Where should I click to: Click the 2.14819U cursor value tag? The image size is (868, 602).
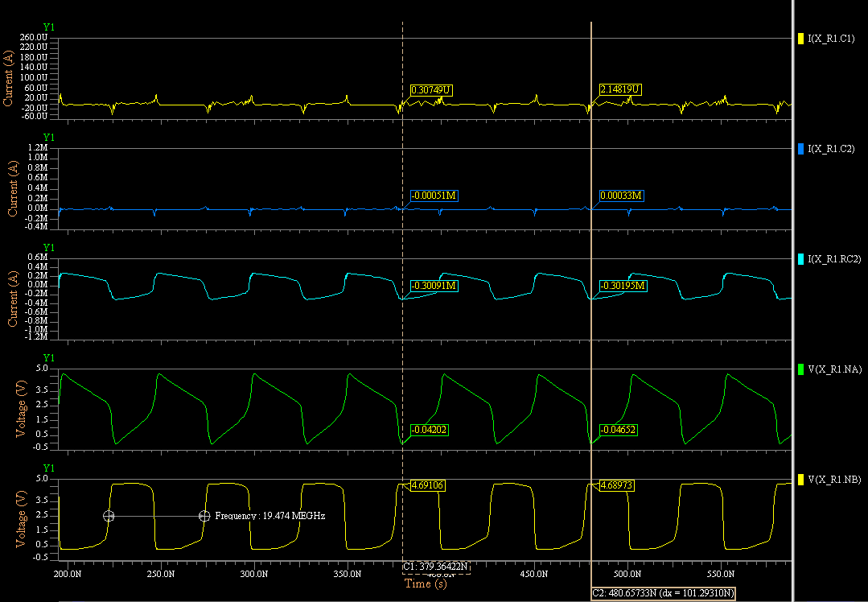[619, 89]
